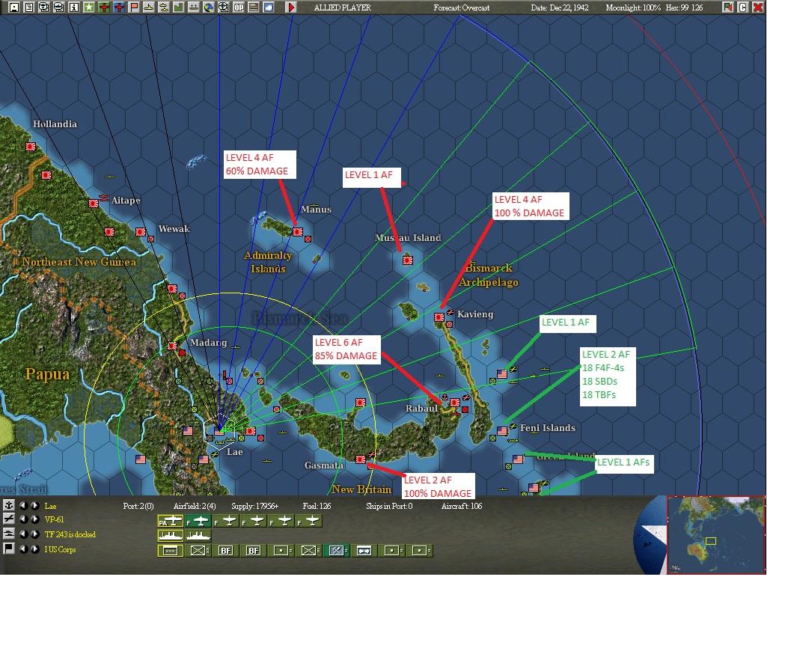
Task: Open the green industry chart icon
Action: coord(179,7)
